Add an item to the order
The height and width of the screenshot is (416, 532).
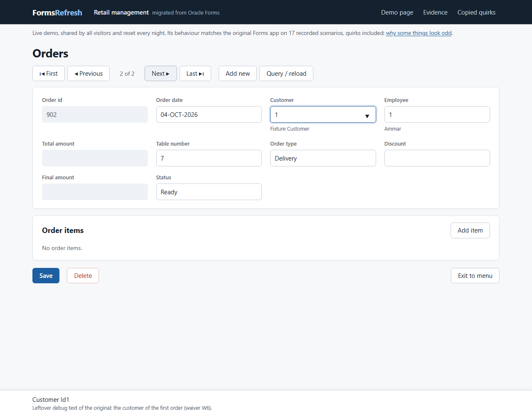point(470,230)
